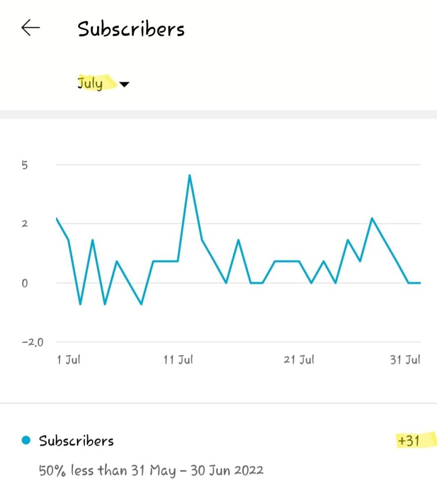This screenshot has height=504, width=437.
Task: Click the highest peak on the chart line
Action: click(190, 175)
